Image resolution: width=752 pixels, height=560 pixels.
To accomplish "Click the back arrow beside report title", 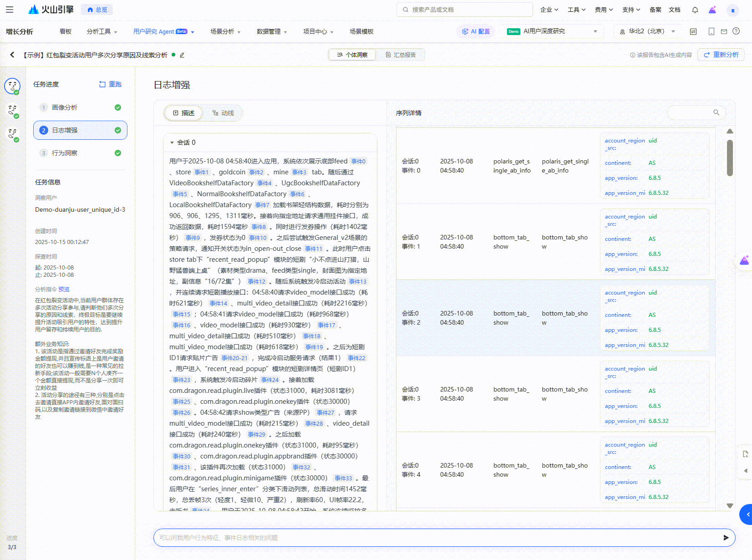I will 12,55.
